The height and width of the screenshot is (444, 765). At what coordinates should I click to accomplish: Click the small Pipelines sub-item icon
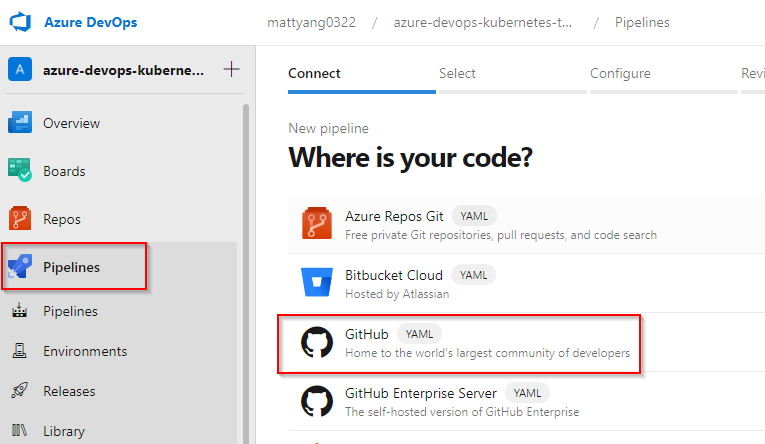(x=20, y=310)
